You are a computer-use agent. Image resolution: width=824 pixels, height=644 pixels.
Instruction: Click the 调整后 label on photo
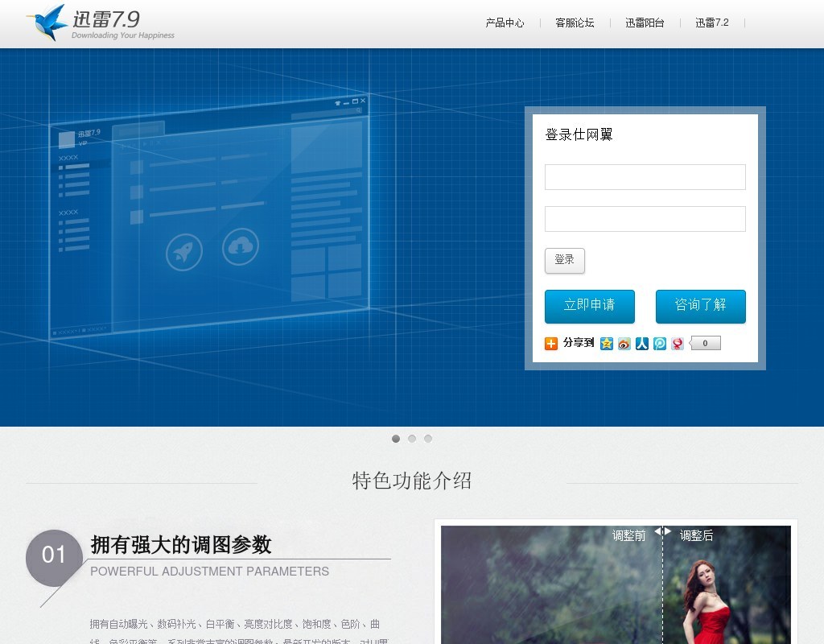pyautogui.click(x=696, y=535)
